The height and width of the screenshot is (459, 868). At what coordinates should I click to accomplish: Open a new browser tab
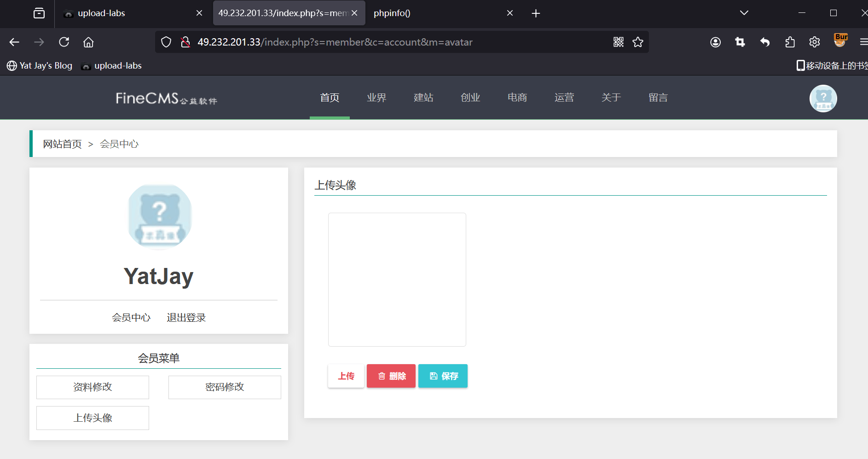click(536, 13)
